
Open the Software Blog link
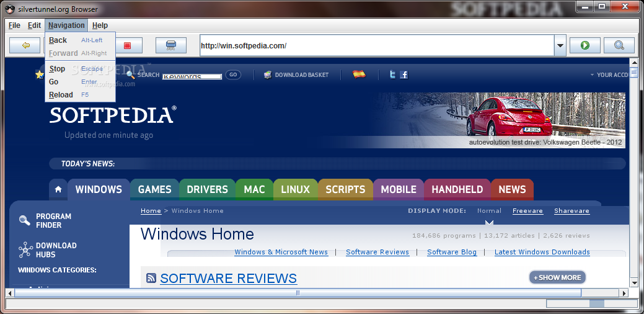pyautogui.click(x=452, y=252)
